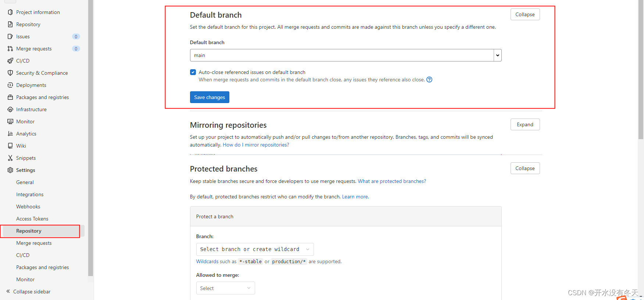Click the Monitor screen icon
Viewport: 644px width, 300px height.
tap(10, 121)
